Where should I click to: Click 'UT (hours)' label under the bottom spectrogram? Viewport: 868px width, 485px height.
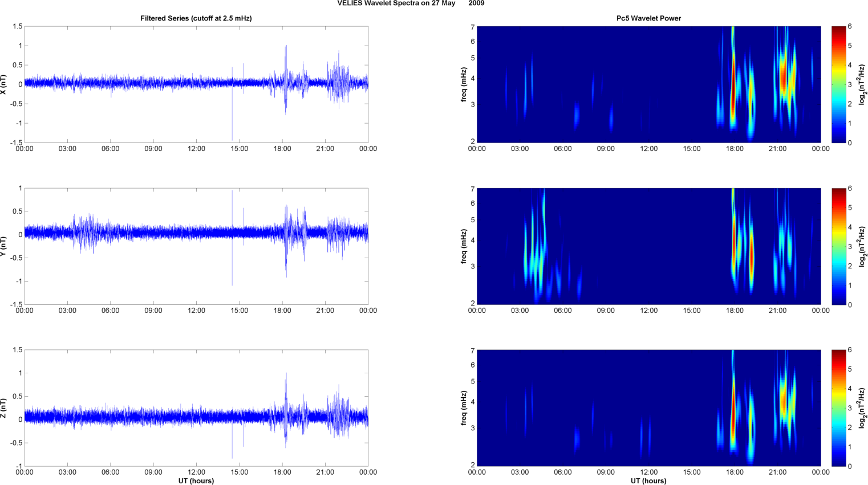pyautogui.click(x=648, y=481)
